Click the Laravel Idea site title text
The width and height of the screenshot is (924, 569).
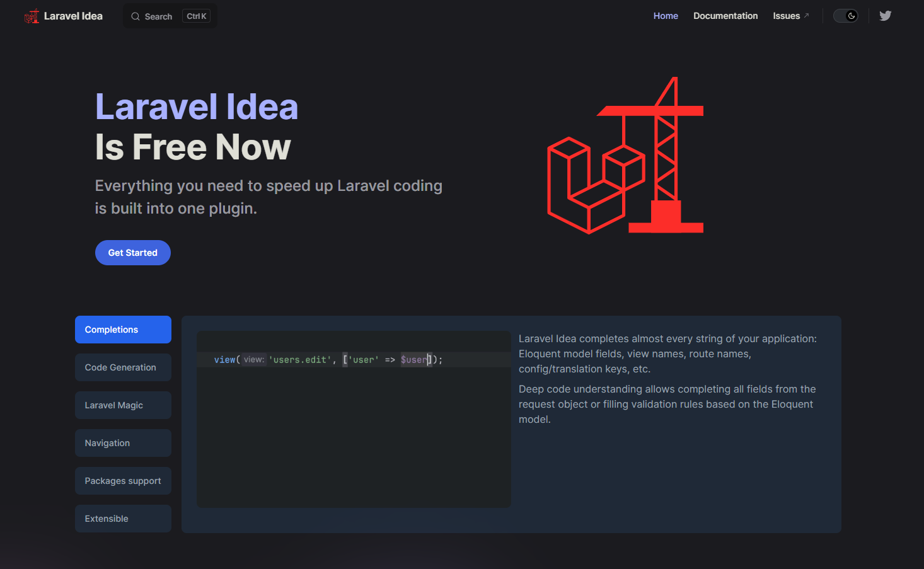pyautogui.click(x=73, y=16)
